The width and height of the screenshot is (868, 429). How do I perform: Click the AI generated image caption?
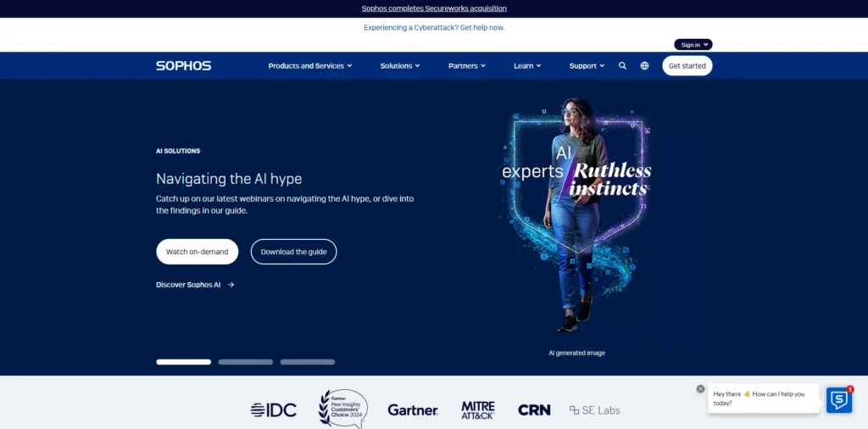click(576, 353)
